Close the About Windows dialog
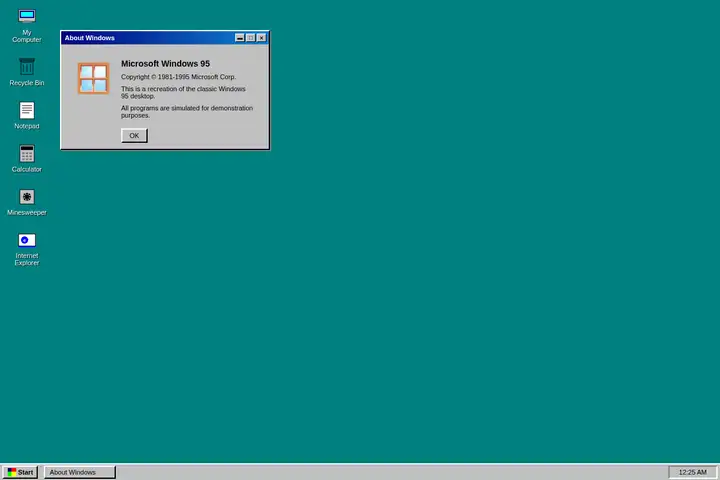This screenshot has width=720, height=480. click(x=261, y=38)
